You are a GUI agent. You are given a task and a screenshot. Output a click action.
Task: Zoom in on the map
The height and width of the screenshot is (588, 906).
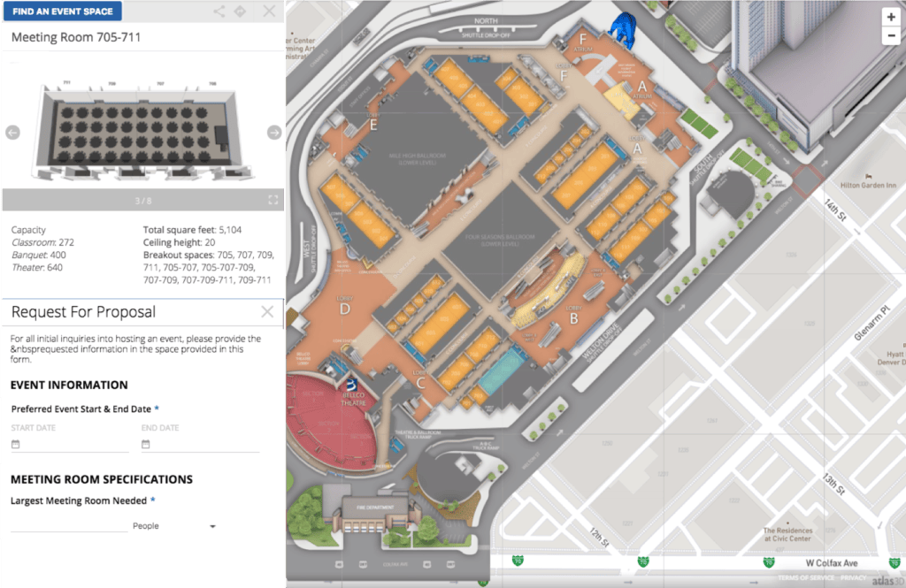click(x=891, y=17)
